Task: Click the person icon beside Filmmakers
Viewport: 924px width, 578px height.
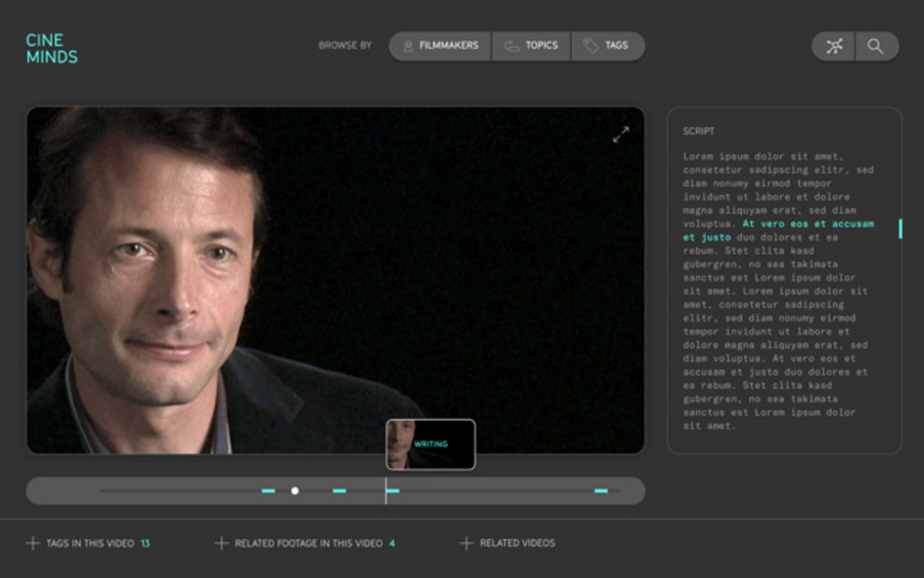Action: [408, 46]
